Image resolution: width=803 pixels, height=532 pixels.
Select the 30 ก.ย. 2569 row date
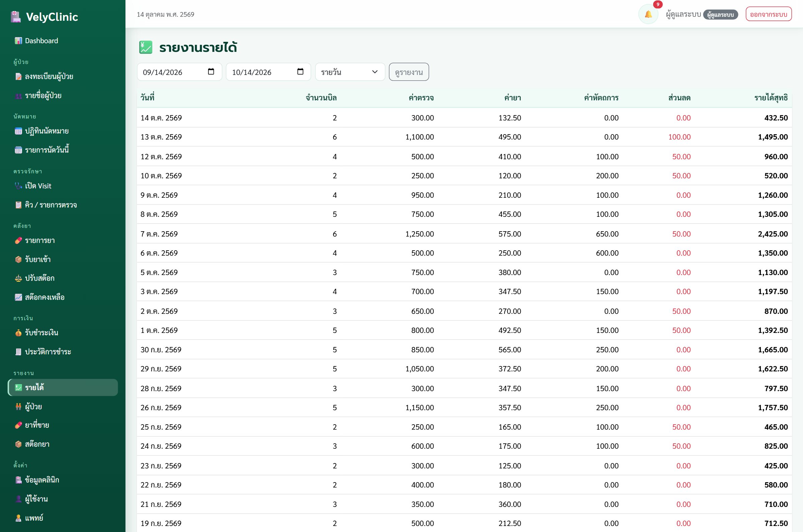pyautogui.click(x=161, y=350)
